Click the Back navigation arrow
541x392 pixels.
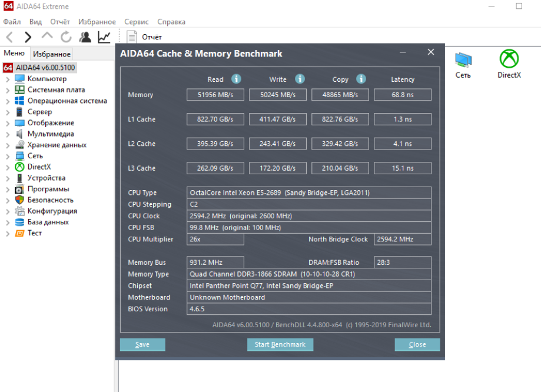click(x=9, y=37)
